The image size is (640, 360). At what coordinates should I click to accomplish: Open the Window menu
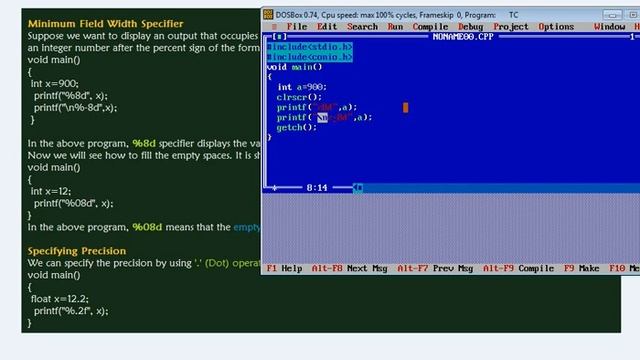coord(609,27)
